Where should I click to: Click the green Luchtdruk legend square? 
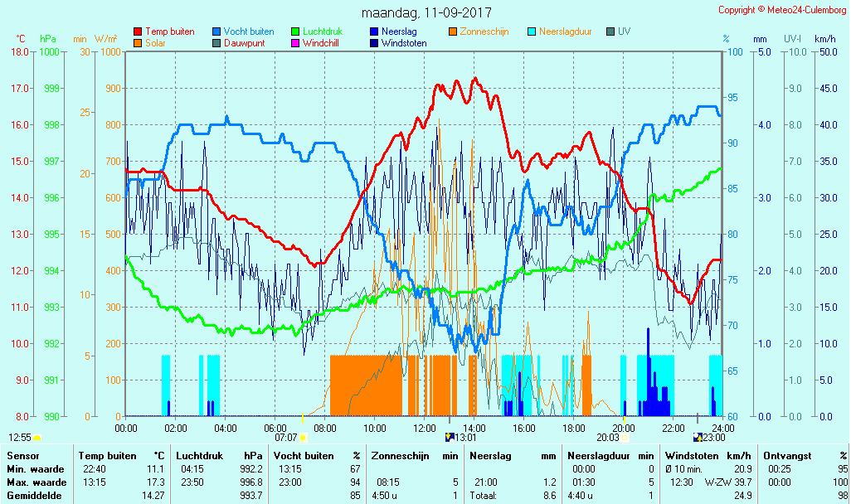(x=295, y=32)
